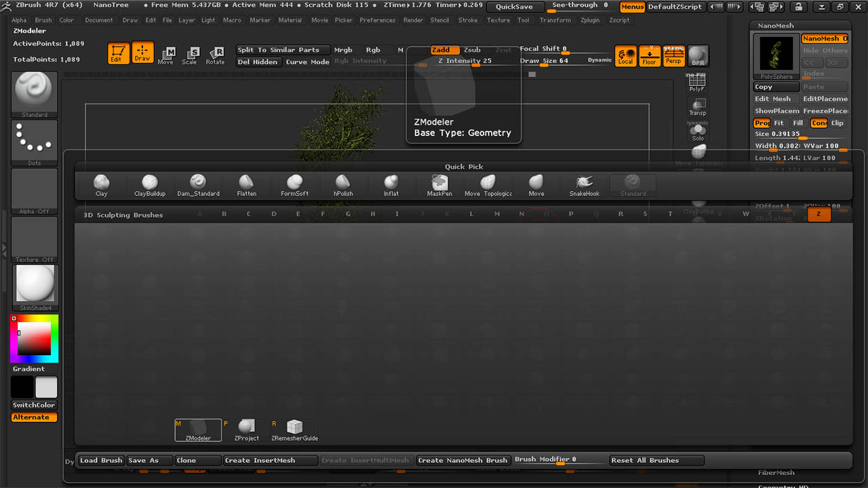Select the Flatten brush
868x488 pixels.
point(247,185)
